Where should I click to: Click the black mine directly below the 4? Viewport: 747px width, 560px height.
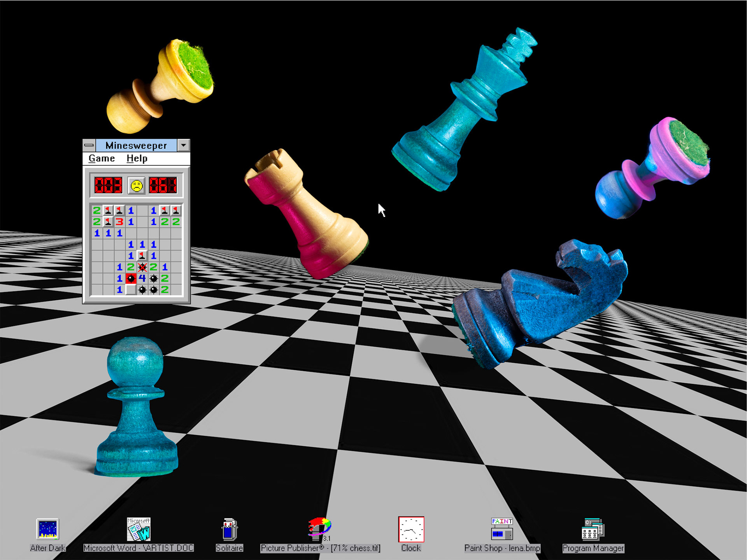point(142,290)
